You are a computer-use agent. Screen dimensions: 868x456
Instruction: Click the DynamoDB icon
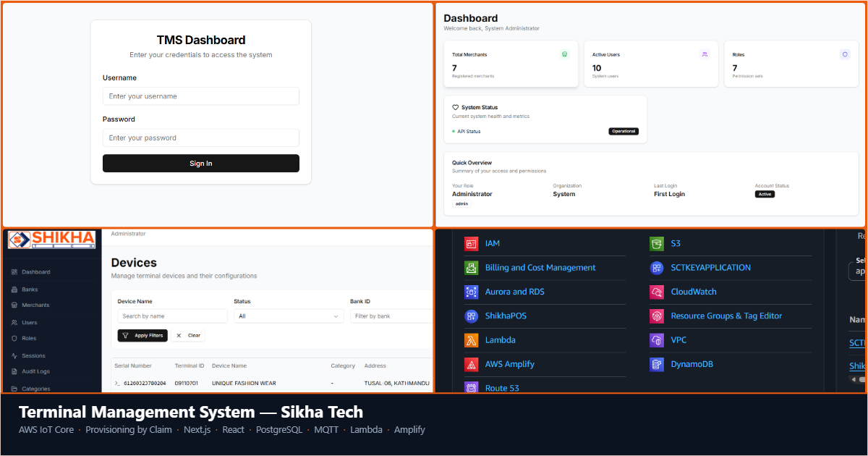(657, 364)
